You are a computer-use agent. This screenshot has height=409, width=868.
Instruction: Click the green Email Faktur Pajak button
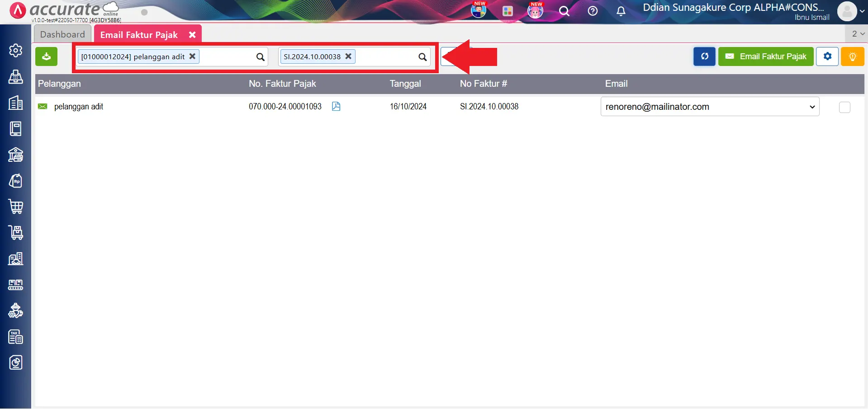click(x=766, y=56)
